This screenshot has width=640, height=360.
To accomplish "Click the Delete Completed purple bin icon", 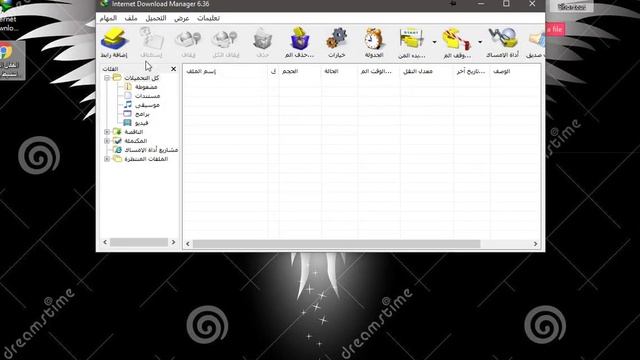I will pyautogui.click(x=300, y=39).
